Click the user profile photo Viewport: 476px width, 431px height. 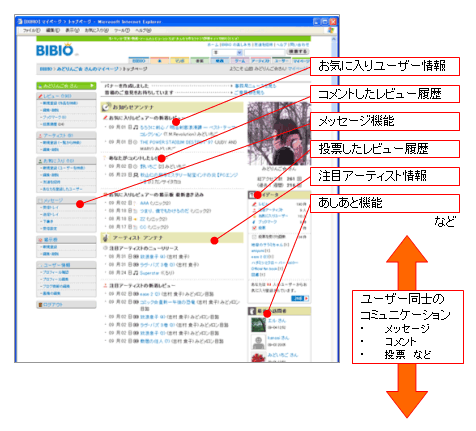coord(279,133)
